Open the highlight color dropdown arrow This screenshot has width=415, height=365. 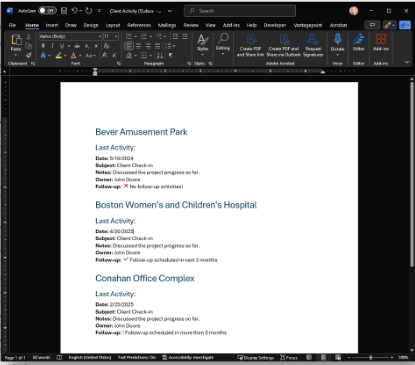pyautogui.click(x=65, y=56)
